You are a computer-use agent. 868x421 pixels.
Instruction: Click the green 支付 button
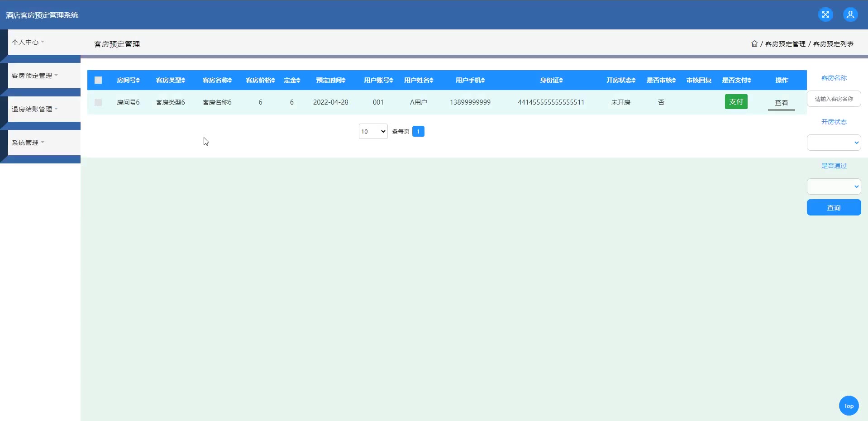(736, 102)
